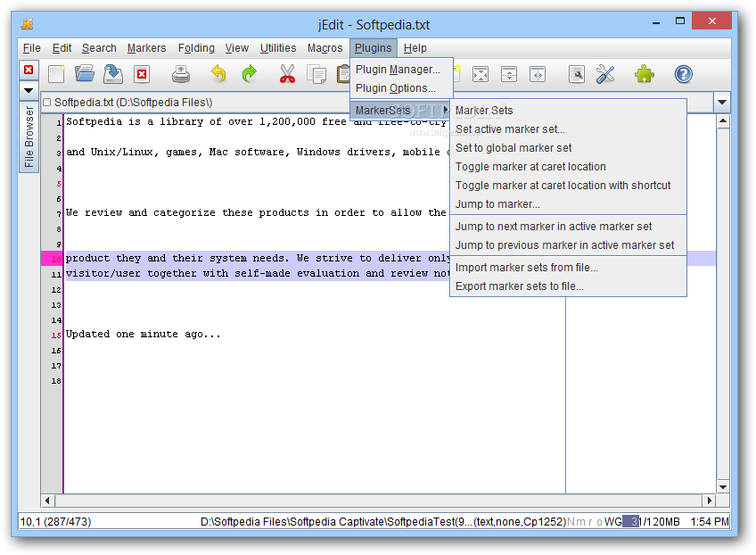Click the 1:54 PM status bar clock

tap(710, 522)
